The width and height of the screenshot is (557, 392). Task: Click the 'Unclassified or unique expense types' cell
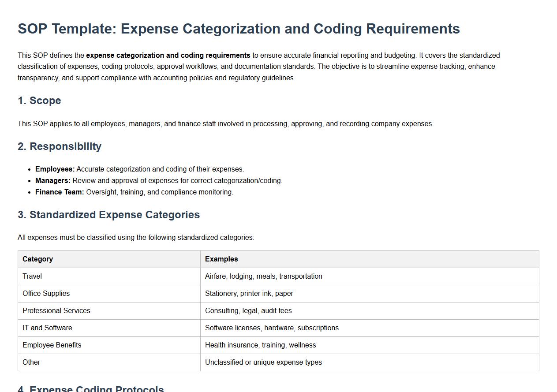(x=263, y=362)
